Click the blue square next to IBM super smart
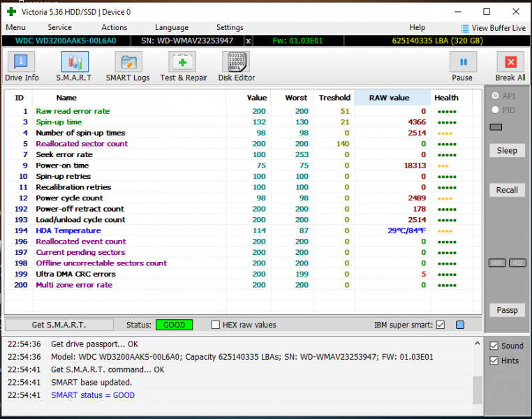Viewport: 532px width, 419px height. [x=459, y=325]
